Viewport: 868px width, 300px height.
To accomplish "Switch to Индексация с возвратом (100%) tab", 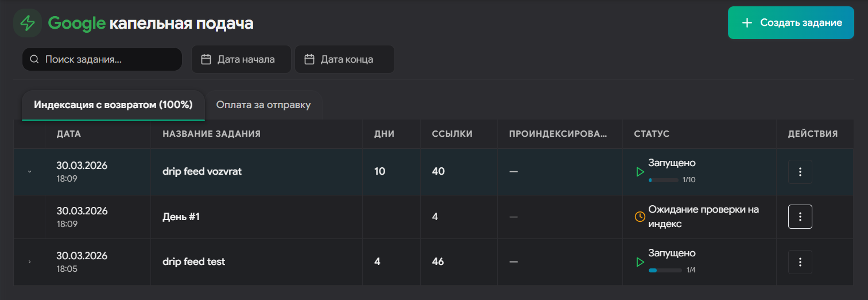I will (113, 105).
